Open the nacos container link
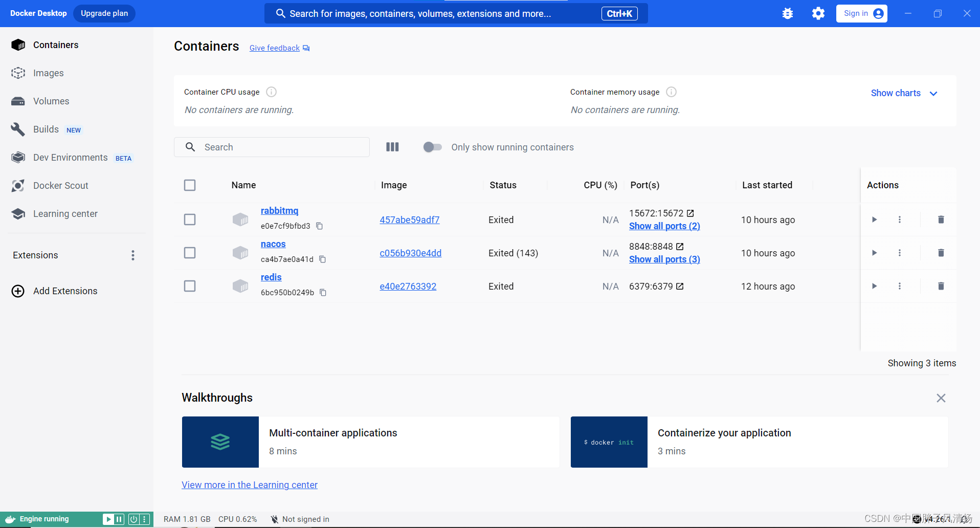 point(273,244)
